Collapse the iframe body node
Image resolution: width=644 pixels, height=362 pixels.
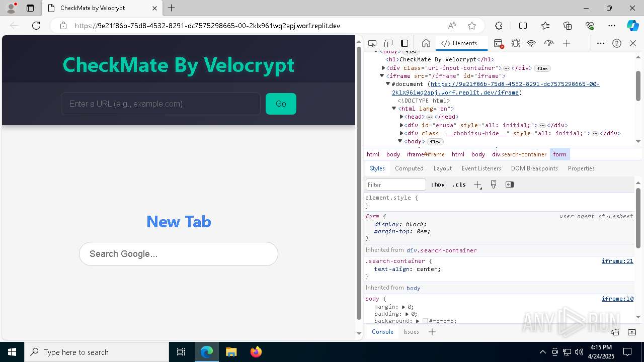click(400, 141)
